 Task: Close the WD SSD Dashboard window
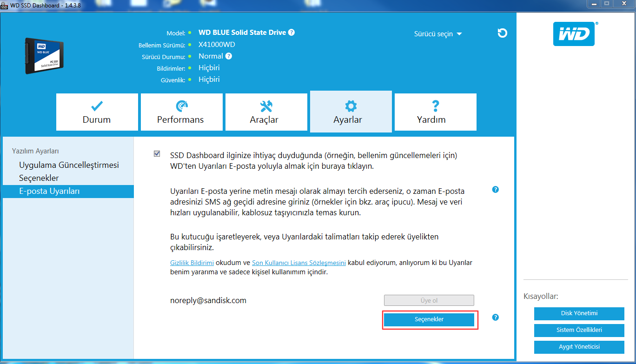coord(624,4)
